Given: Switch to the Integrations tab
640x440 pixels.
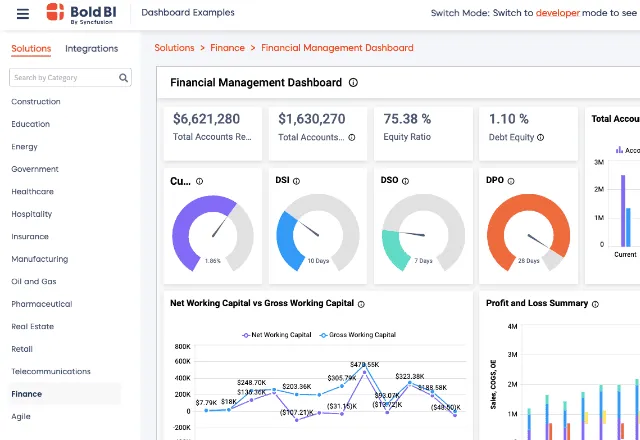Looking at the screenshot, I should [91, 48].
